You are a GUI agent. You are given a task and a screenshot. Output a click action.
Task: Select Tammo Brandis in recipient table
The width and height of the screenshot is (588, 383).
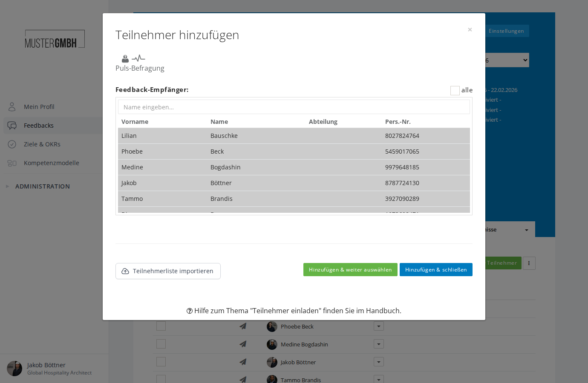click(x=294, y=199)
